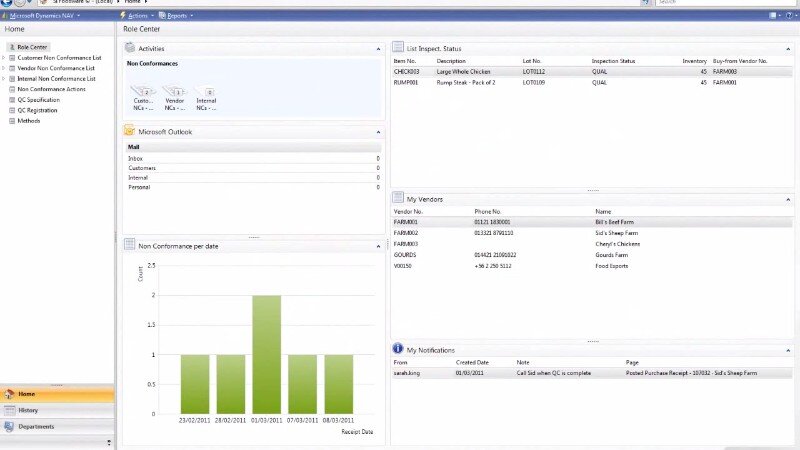This screenshot has height=450, width=800.
Task: Select QC Specification in navigation tree
Action: click(x=38, y=100)
